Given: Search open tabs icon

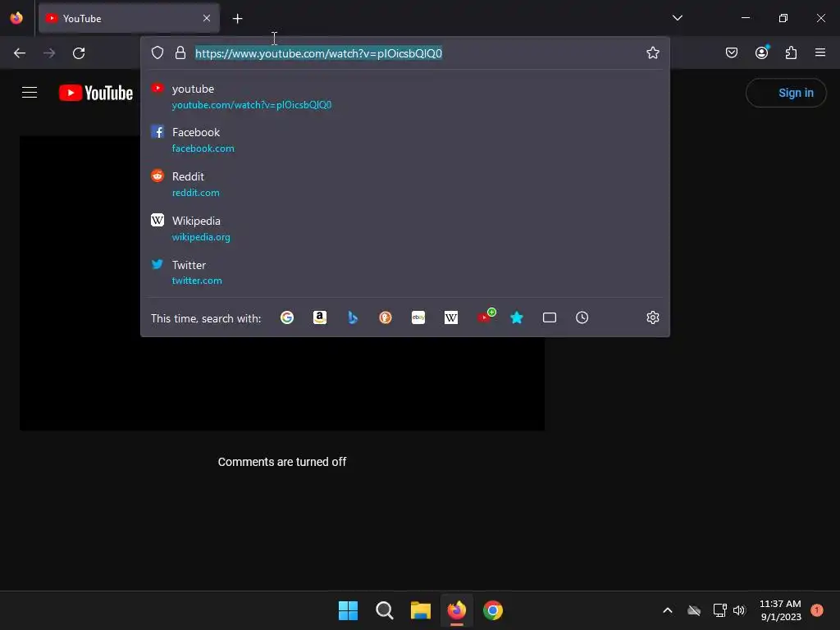Looking at the screenshot, I should (x=550, y=317).
